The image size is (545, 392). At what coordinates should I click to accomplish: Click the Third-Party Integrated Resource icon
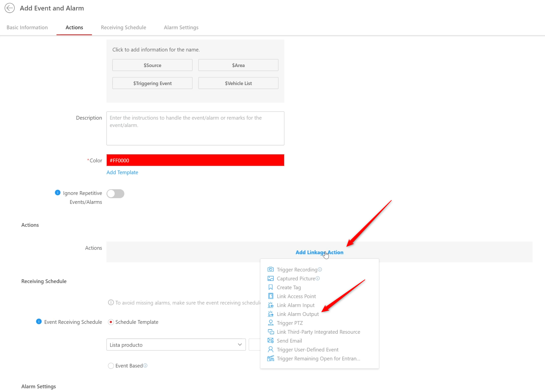270,332
